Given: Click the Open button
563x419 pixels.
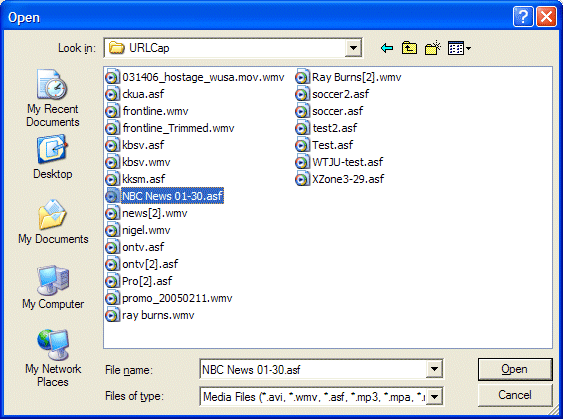Looking at the screenshot, I should (x=515, y=369).
